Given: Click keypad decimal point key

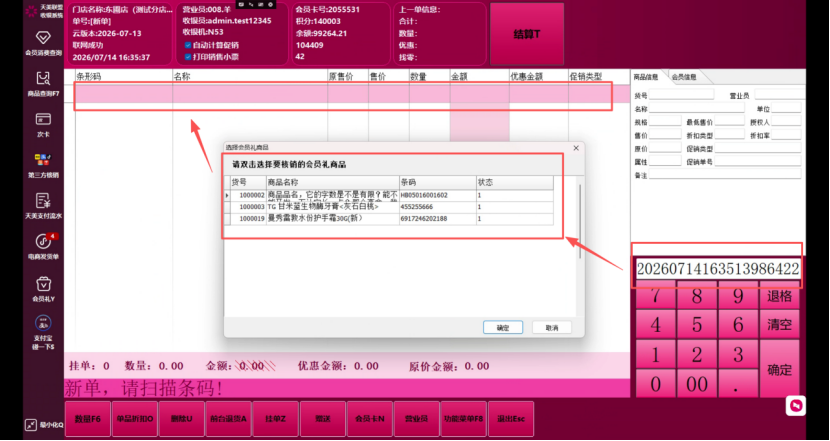Looking at the screenshot, I should tap(738, 384).
